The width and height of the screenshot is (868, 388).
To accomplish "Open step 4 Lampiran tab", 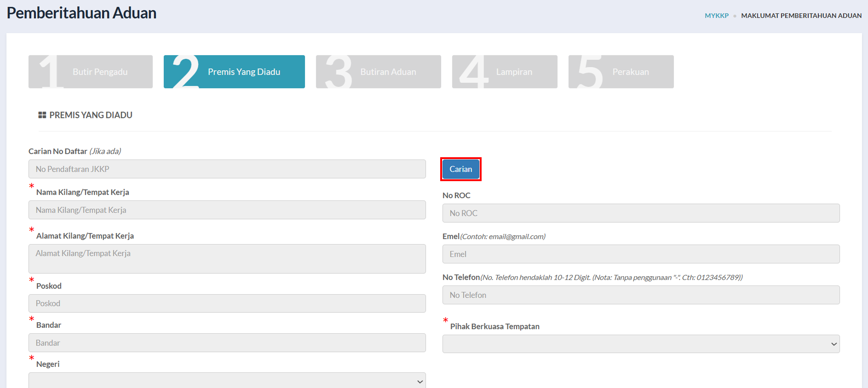I will tap(505, 72).
